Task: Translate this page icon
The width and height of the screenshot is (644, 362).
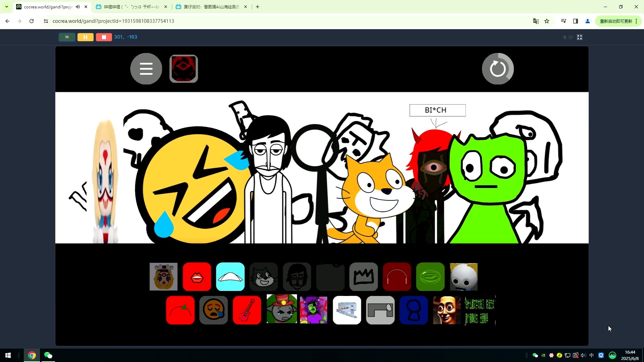Action: pyautogui.click(x=536, y=21)
